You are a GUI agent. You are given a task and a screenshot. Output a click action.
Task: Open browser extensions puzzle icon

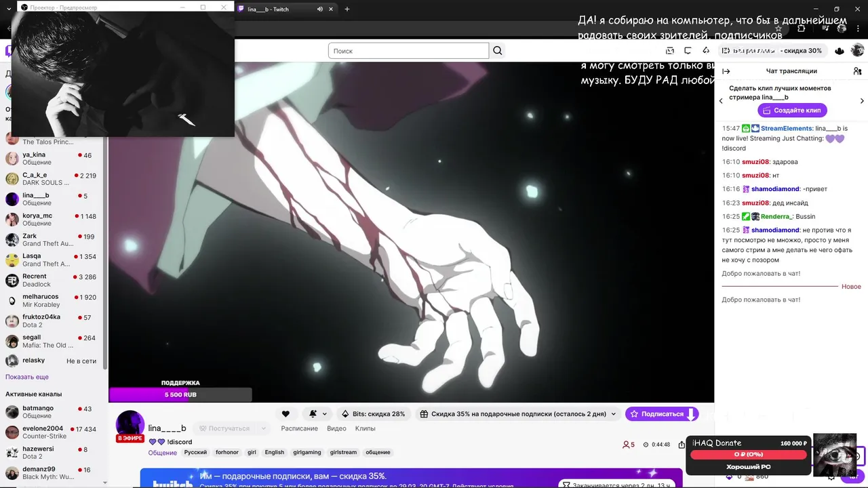802,28
